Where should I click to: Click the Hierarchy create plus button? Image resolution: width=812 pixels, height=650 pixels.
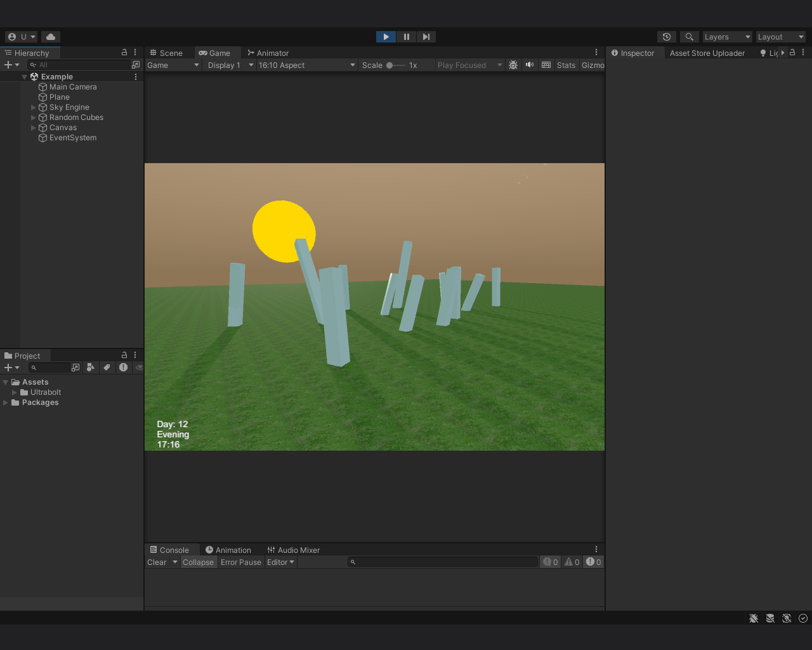pos(11,65)
